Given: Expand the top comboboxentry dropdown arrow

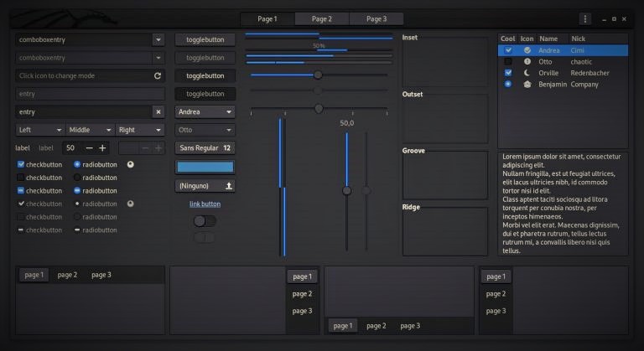Looking at the screenshot, I should point(158,39).
